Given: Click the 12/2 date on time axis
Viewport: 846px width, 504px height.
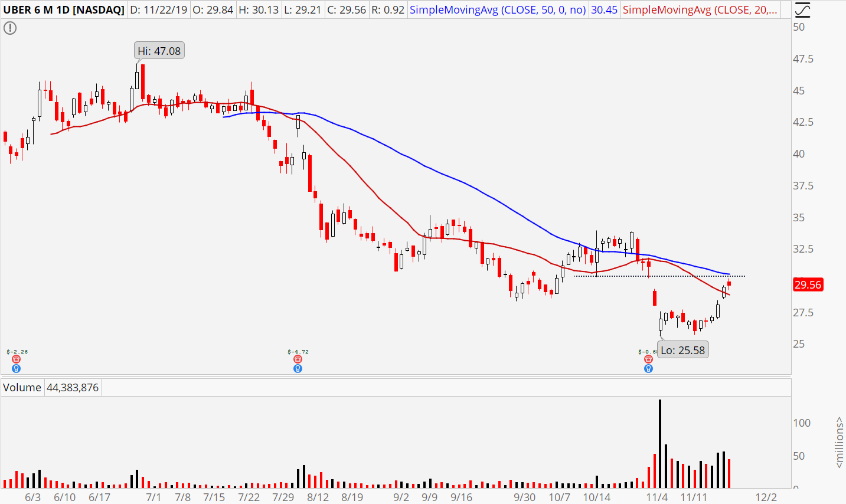Looking at the screenshot, I should point(766,497).
